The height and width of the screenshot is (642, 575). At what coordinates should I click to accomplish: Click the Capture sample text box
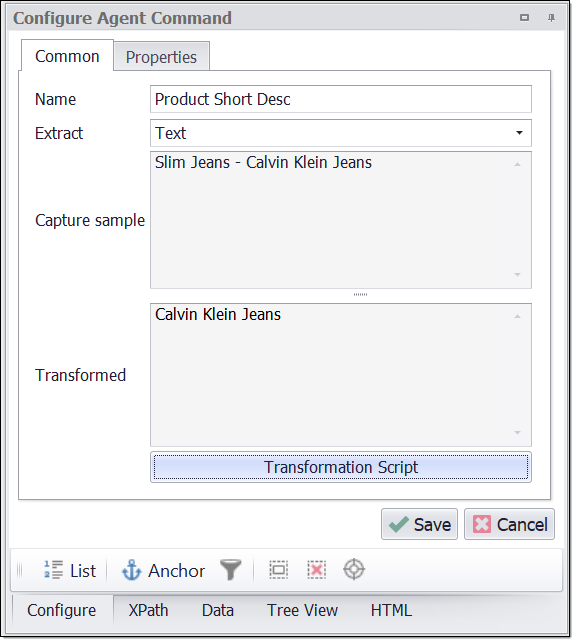341,220
